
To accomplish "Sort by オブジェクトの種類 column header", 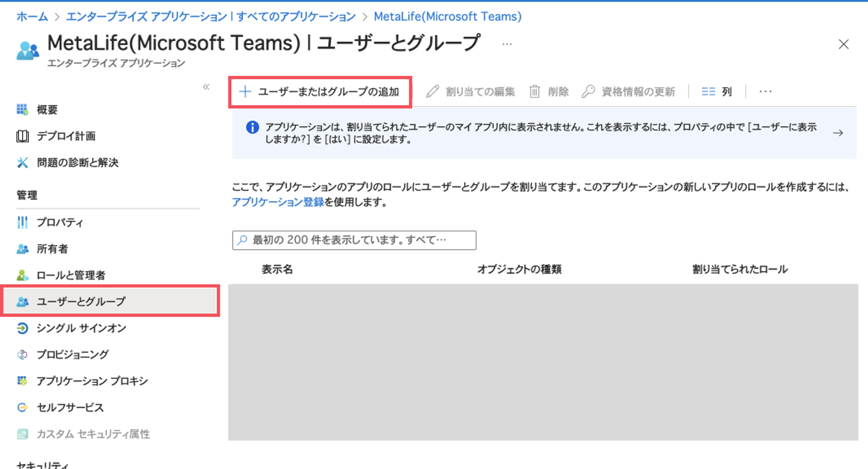I will [x=519, y=269].
